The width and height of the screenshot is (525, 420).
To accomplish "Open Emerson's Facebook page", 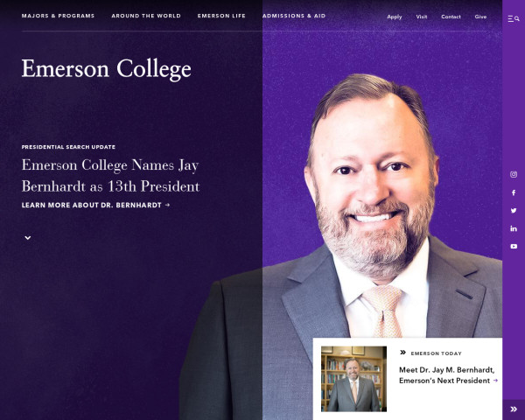I will click(514, 192).
